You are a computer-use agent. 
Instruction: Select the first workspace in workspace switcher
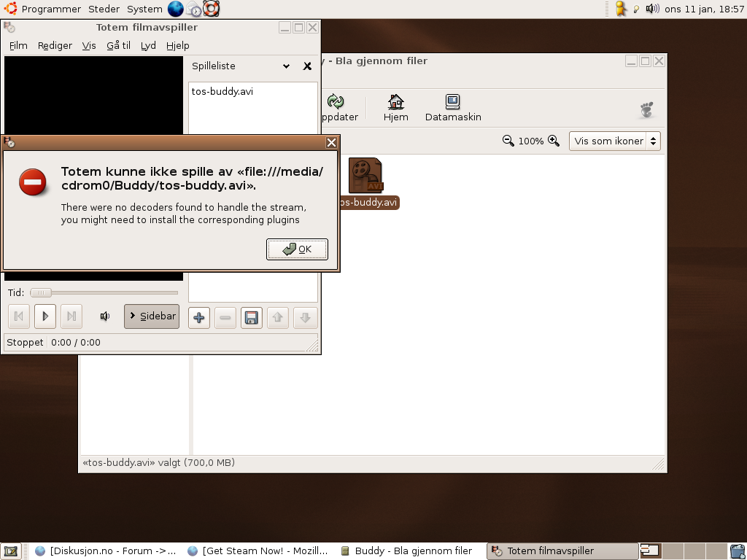(x=650, y=551)
